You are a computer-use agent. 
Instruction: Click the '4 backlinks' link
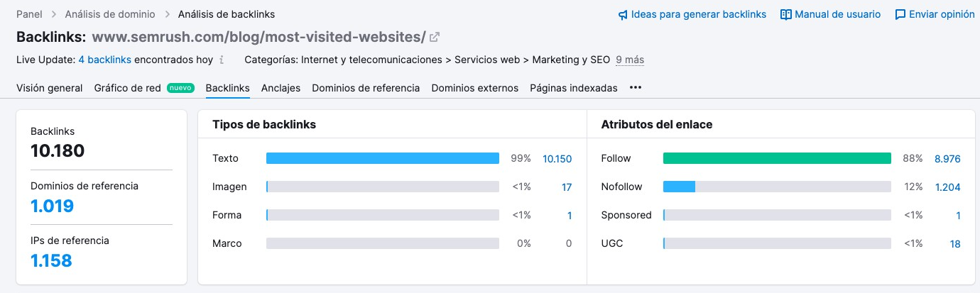(104, 60)
